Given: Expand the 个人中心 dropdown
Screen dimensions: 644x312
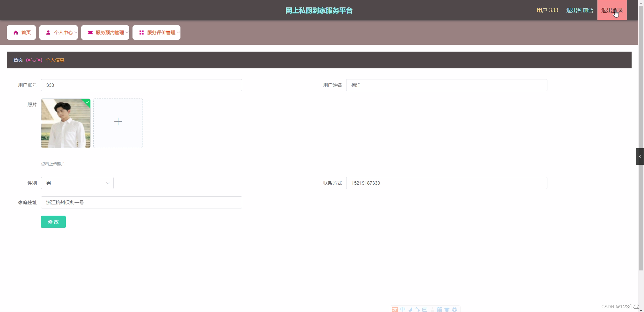Looking at the screenshot, I should coord(76,33).
